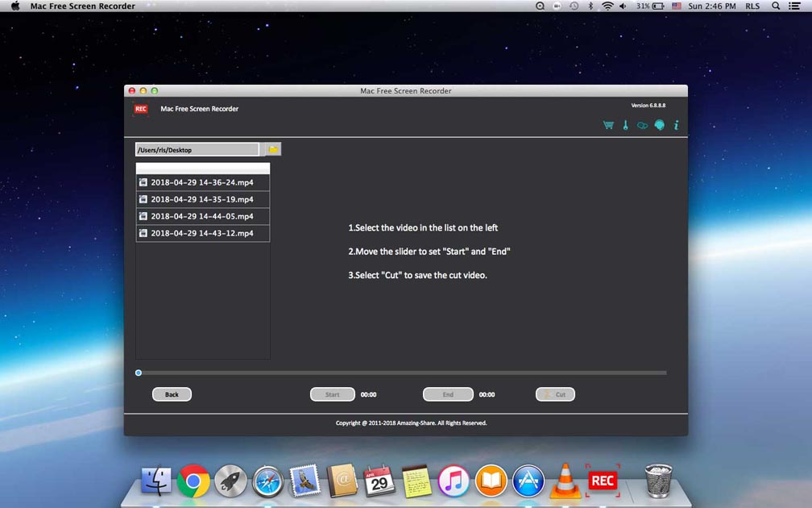Click the Wi-Fi icon in menu bar
812x508 pixels.
pyautogui.click(x=607, y=6)
